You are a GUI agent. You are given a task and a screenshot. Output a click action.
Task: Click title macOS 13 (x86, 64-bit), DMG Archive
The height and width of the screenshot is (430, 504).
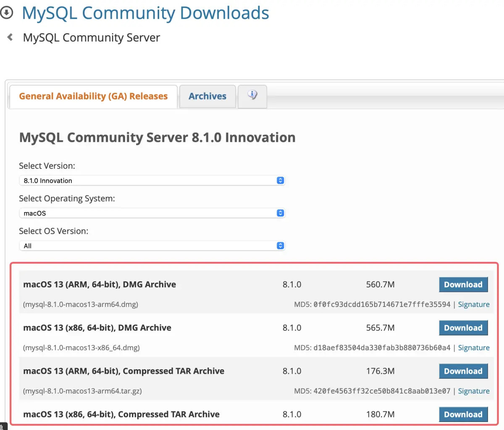(97, 328)
